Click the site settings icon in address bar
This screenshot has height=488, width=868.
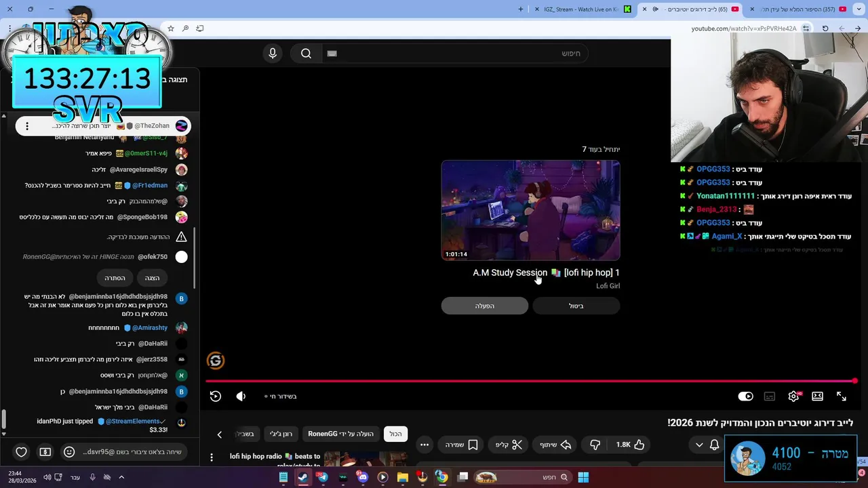[806, 28]
